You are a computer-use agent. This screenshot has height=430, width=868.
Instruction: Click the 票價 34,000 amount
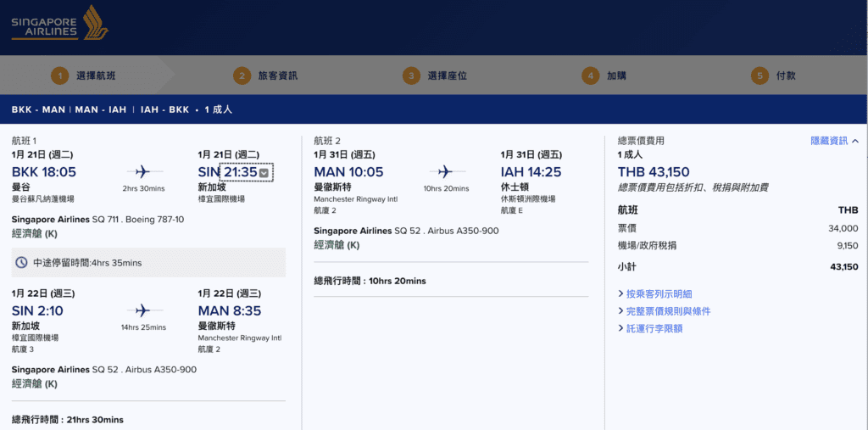[x=843, y=228]
